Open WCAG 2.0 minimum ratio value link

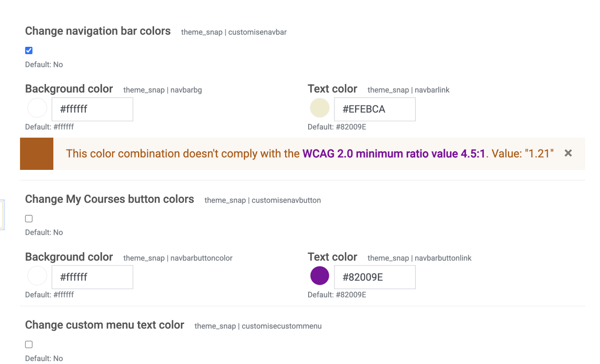point(394,154)
